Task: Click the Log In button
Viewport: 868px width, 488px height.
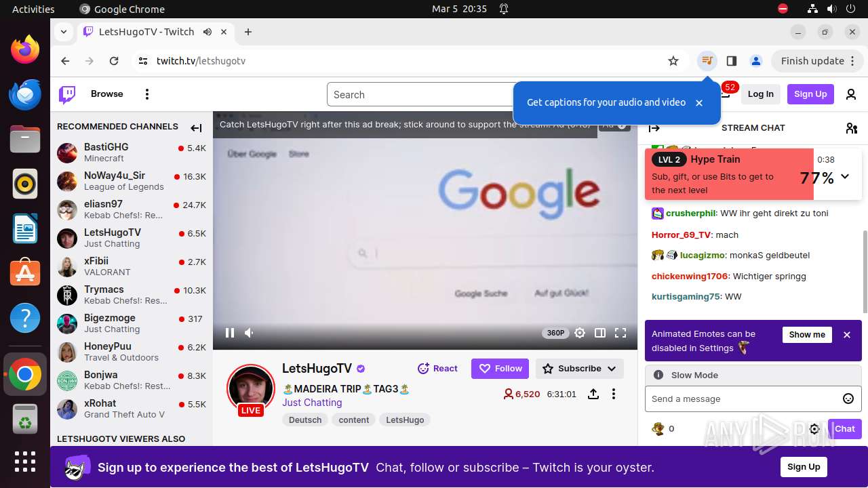Action: point(761,94)
